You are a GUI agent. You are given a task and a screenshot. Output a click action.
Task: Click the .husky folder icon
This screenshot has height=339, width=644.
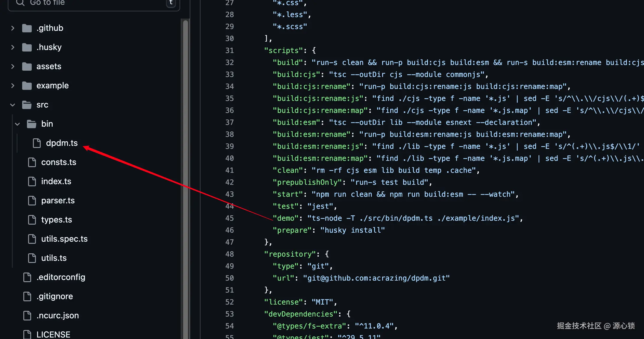pos(27,47)
